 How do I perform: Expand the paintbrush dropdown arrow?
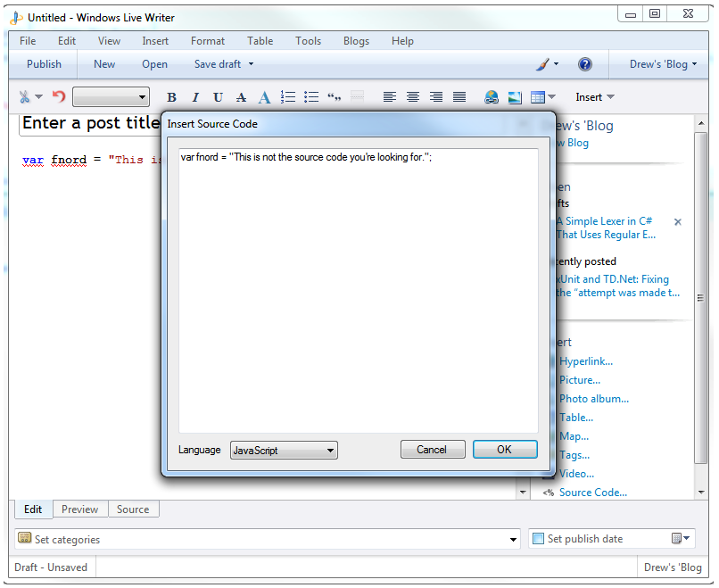(x=557, y=63)
